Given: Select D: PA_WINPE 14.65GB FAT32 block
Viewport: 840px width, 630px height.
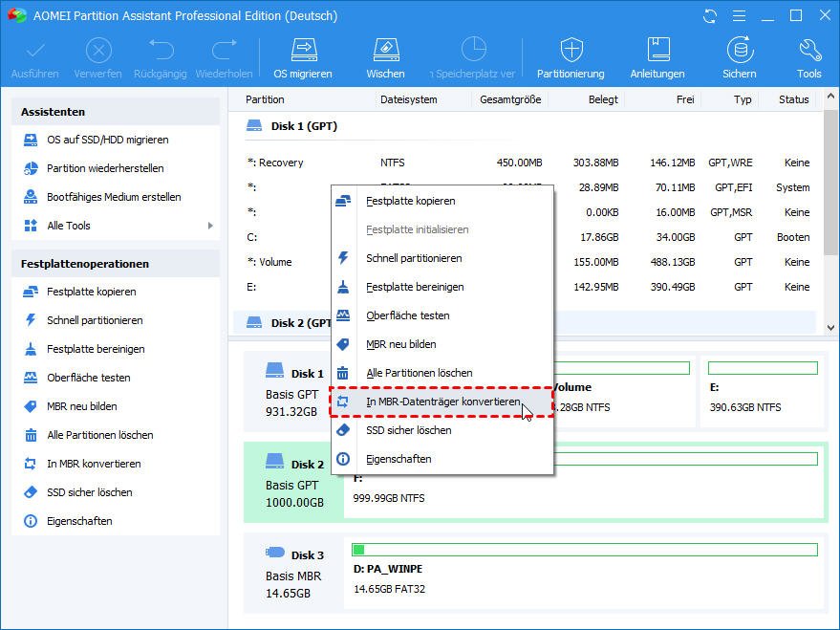Looking at the screenshot, I should click(x=584, y=574).
